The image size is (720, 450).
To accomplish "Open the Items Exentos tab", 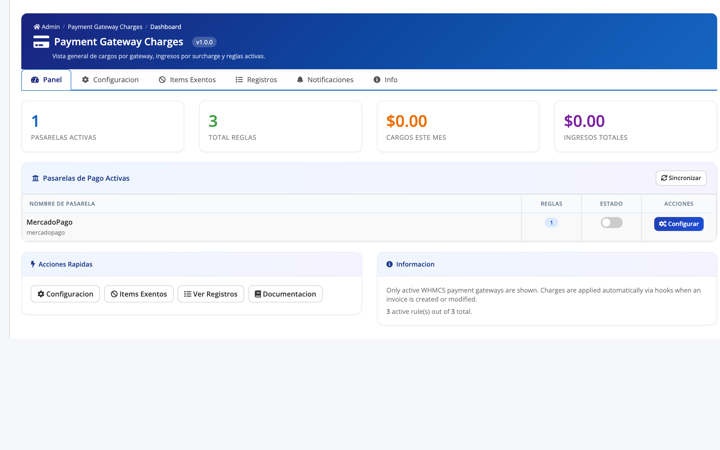I will [187, 80].
